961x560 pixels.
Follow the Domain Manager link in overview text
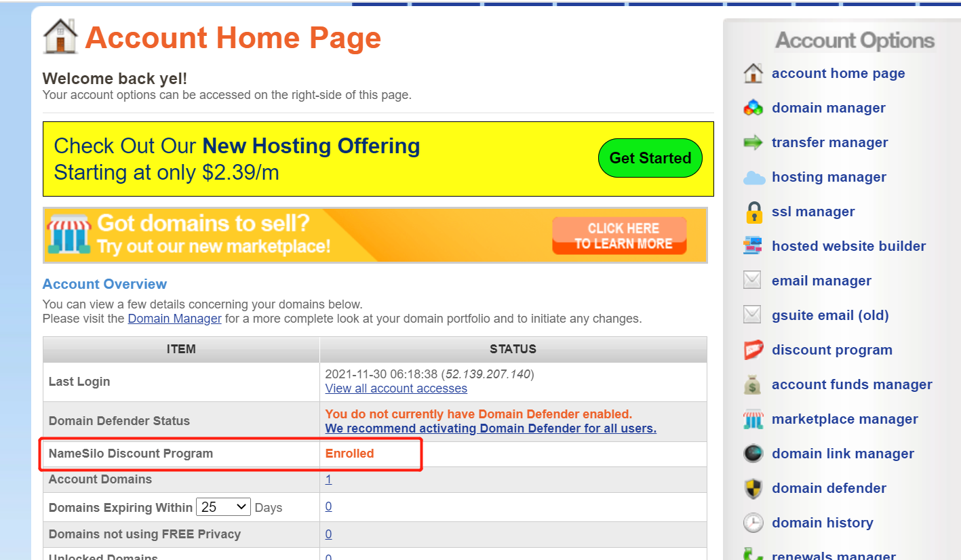[175, 319]
